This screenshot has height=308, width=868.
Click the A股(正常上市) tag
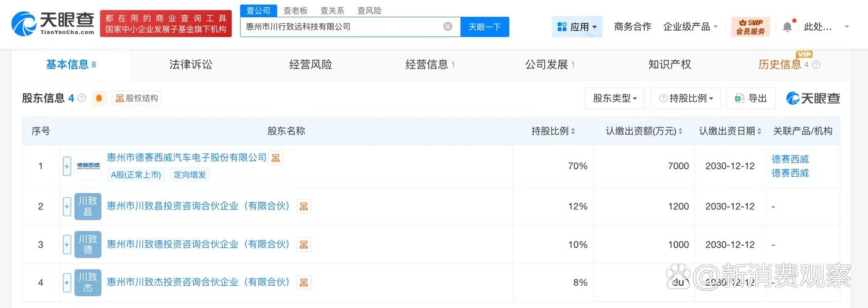click(x=136, y=175)
